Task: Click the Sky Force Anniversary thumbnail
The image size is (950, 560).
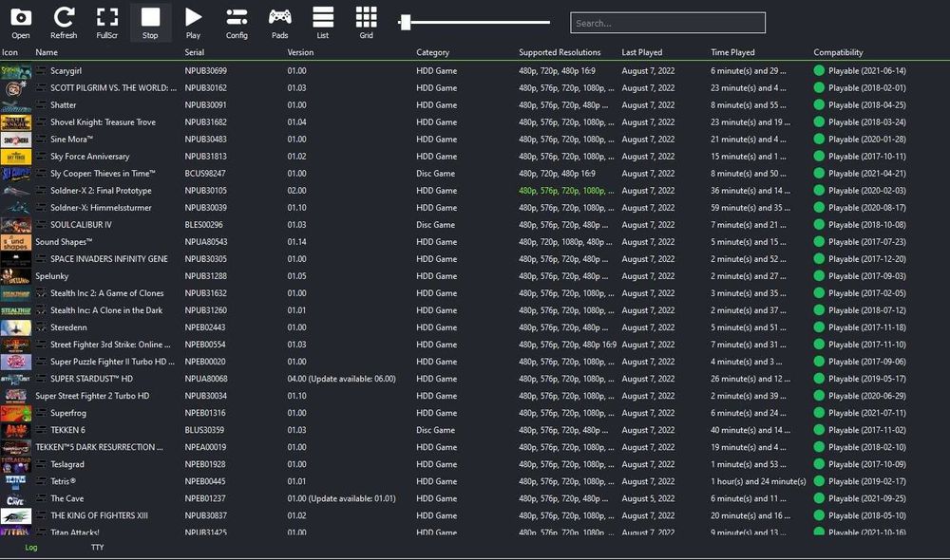Action: coord(16,157)
